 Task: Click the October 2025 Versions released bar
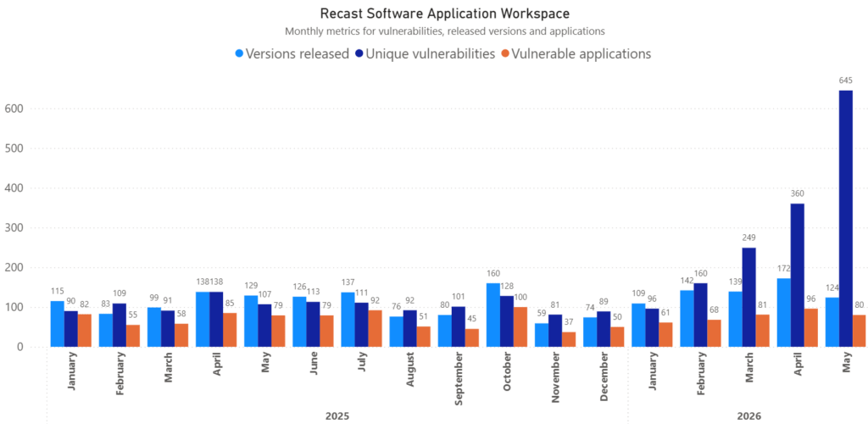(x=493, y=315)
